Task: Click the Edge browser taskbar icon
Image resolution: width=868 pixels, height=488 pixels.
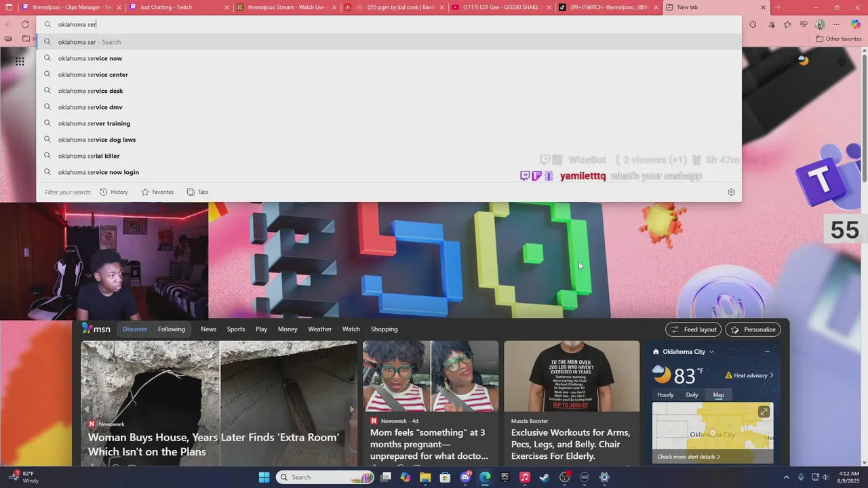Action: pos(485,477)
